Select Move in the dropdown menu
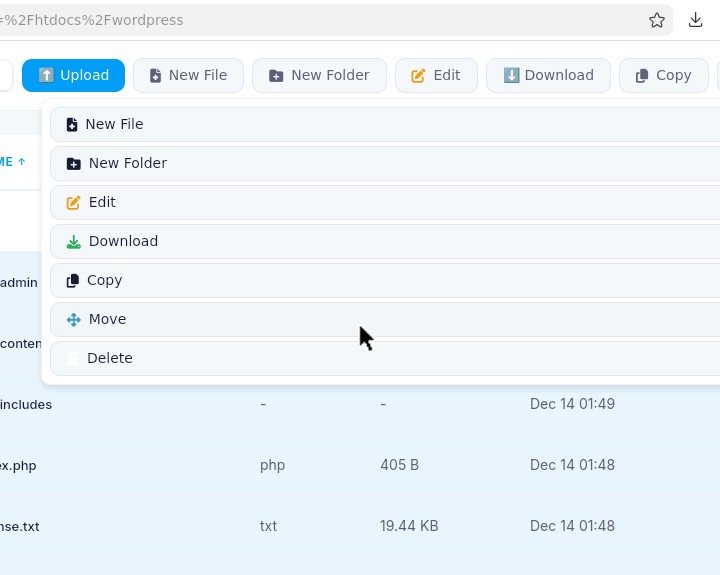 (107, 319)
